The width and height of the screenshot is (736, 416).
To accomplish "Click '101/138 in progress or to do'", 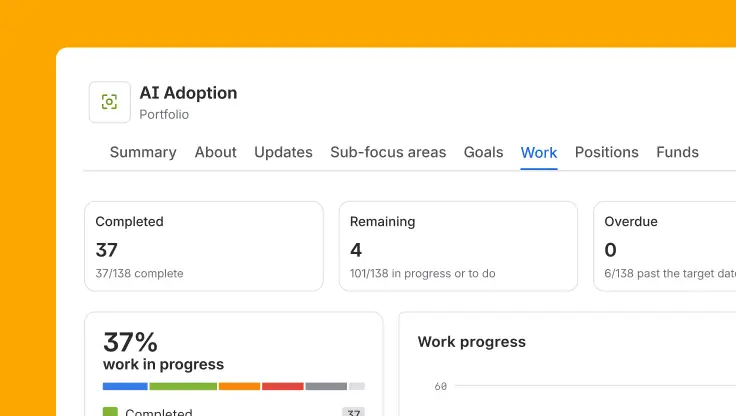I will 422,273.
